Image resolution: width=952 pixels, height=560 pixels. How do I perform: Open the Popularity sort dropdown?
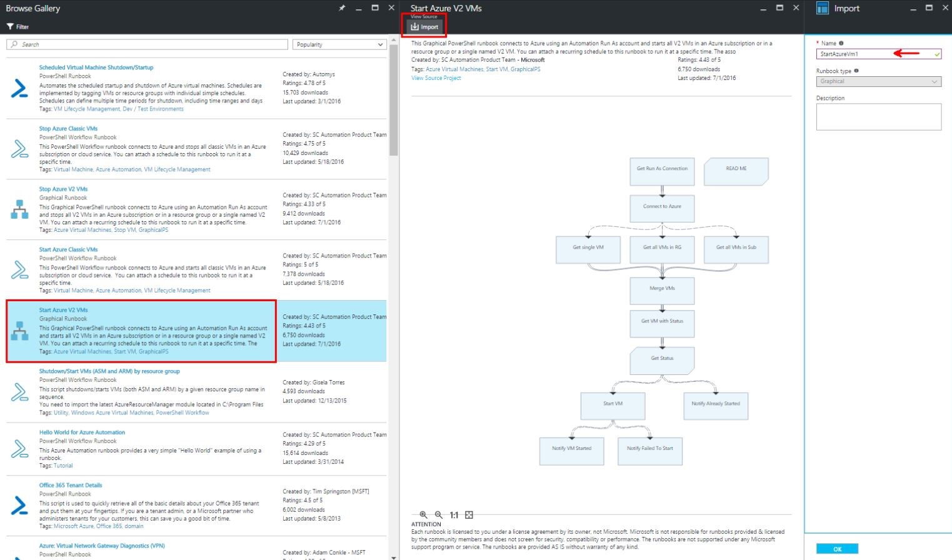[339, 44]
